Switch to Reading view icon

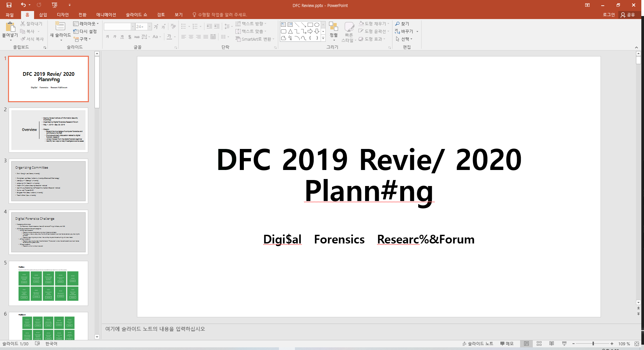[551, 344]
